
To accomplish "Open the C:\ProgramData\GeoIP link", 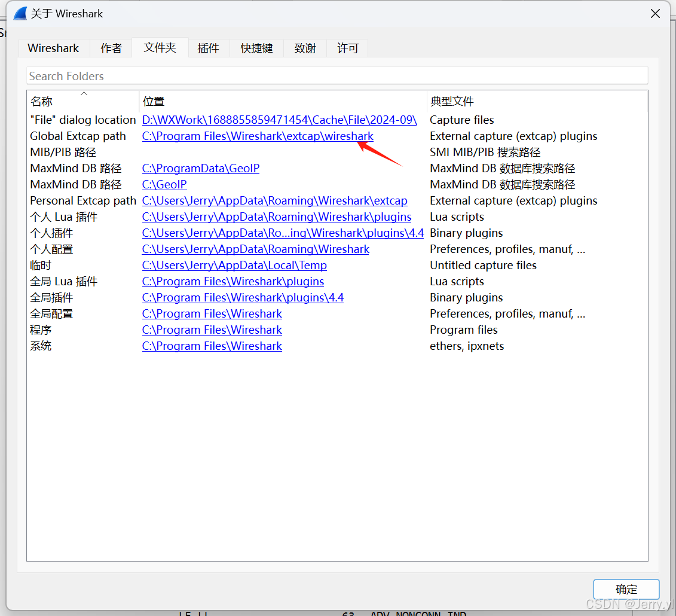I will coord(200,169).
